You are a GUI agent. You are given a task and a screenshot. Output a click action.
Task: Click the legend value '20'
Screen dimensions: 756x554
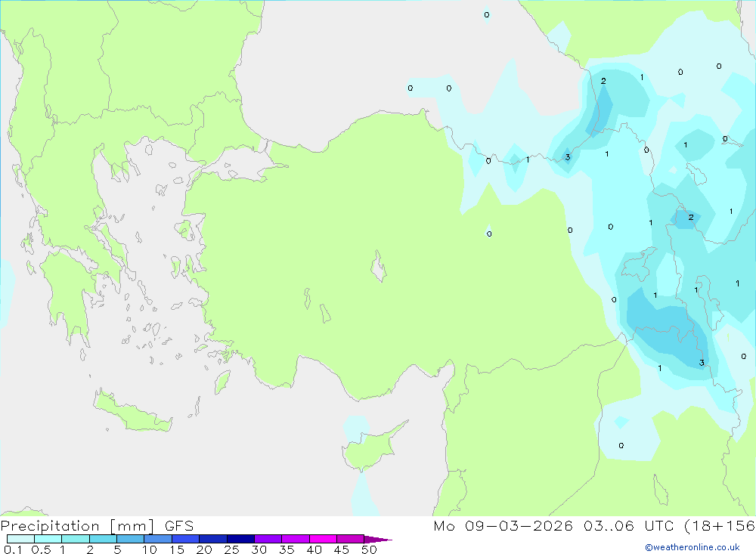[x=204, y=549]
